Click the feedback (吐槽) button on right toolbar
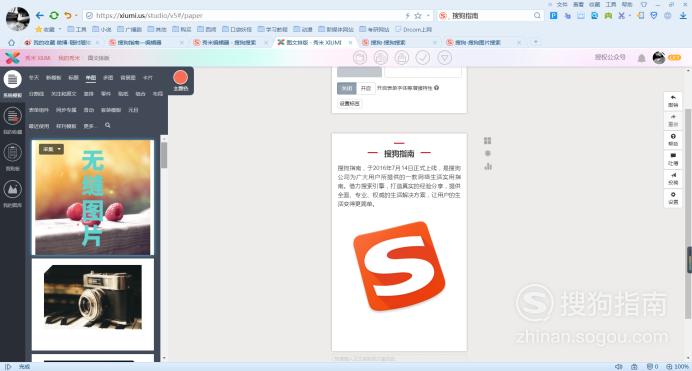This screenshot has height=371, width=692. pos(673,159)
